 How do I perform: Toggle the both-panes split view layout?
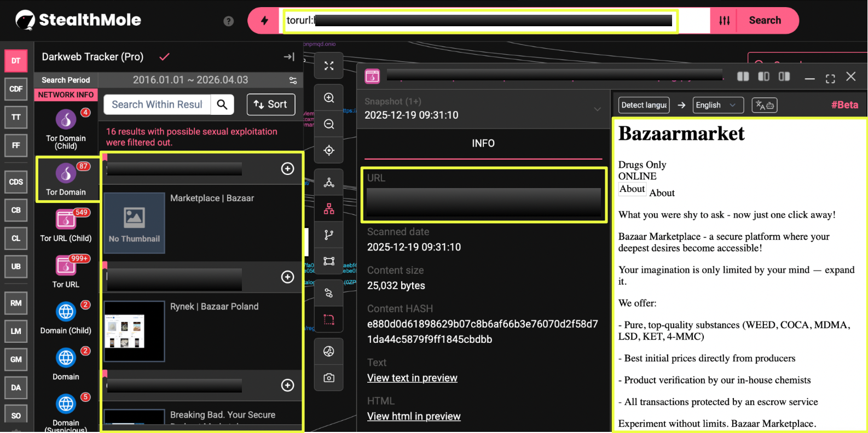743,77
